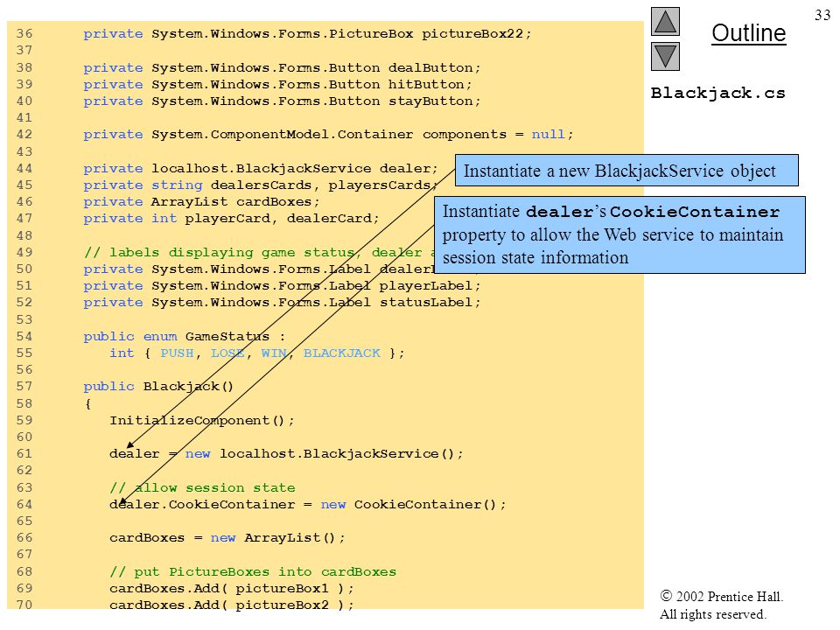Click the pictureBox22 declaration on line 36
Screen dimensions: 840x630
307,34
